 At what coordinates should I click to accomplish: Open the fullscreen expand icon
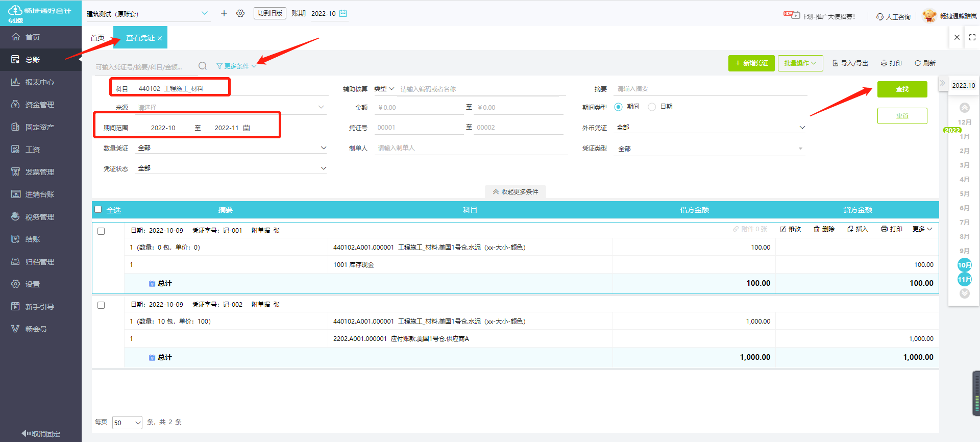[x=972, y=37]
